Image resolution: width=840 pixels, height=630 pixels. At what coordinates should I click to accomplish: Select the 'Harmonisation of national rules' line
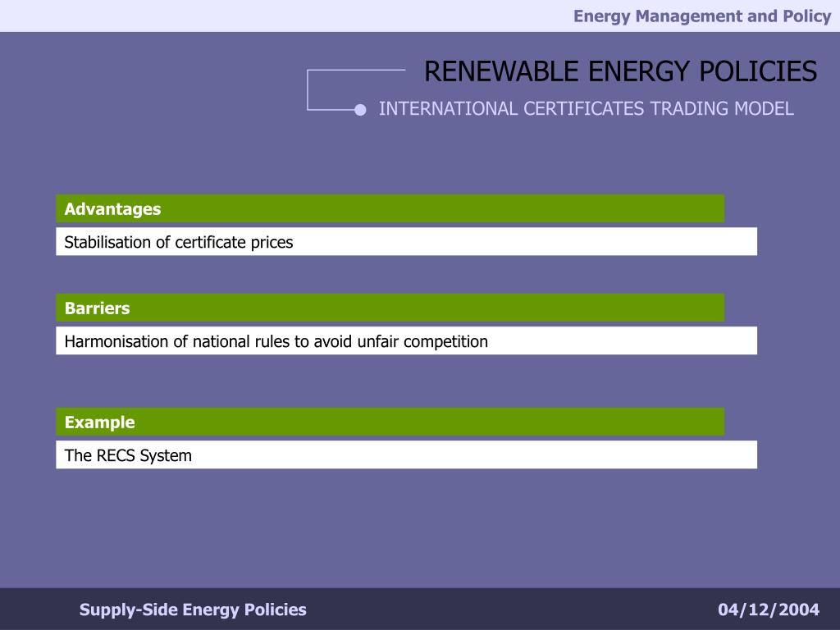tap(276, 341)
